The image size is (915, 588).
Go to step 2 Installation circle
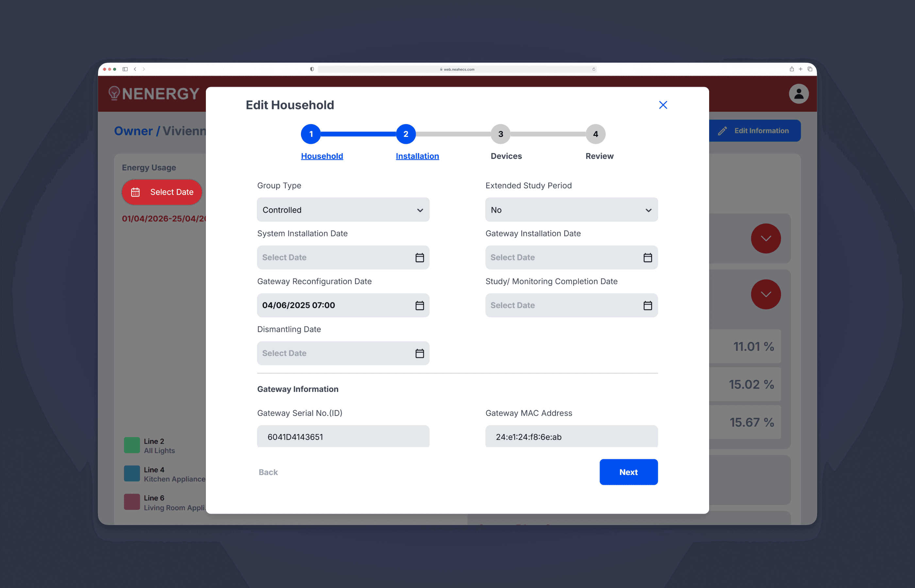point(406,134)
